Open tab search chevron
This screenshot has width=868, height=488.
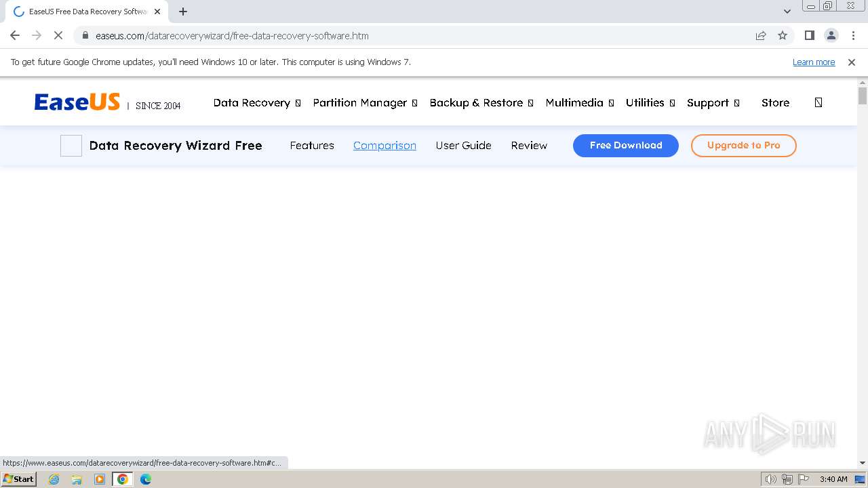pyautogui.click(x=787, y=12)
